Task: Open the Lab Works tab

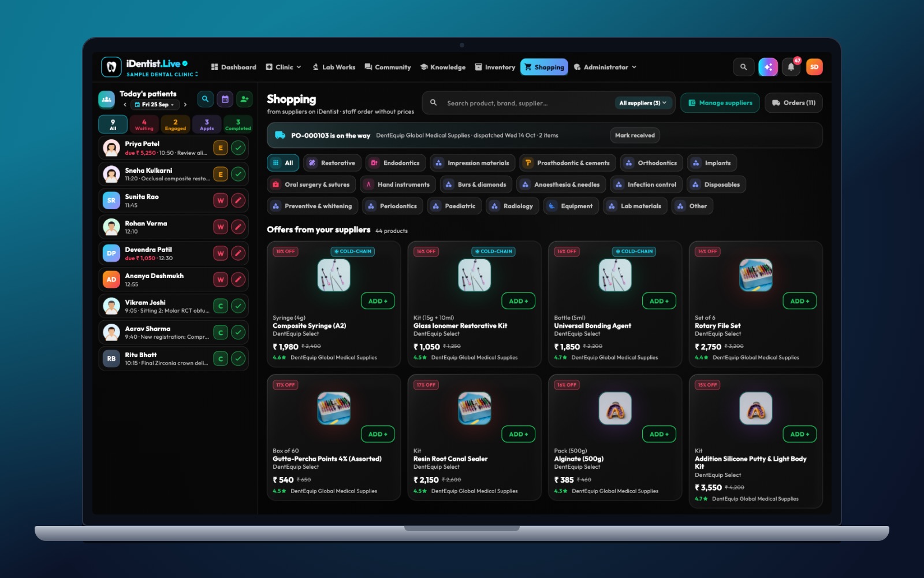Action: 334,67
